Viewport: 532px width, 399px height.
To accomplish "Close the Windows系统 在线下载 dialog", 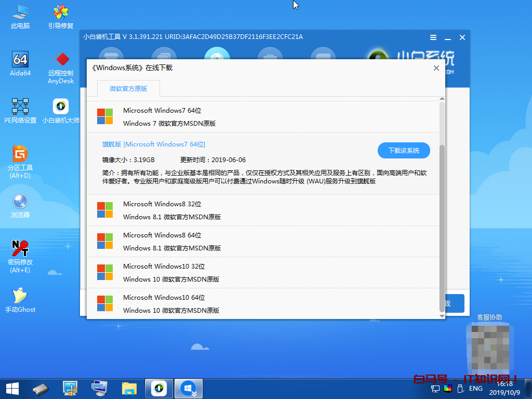I will [x=436, y=68].
